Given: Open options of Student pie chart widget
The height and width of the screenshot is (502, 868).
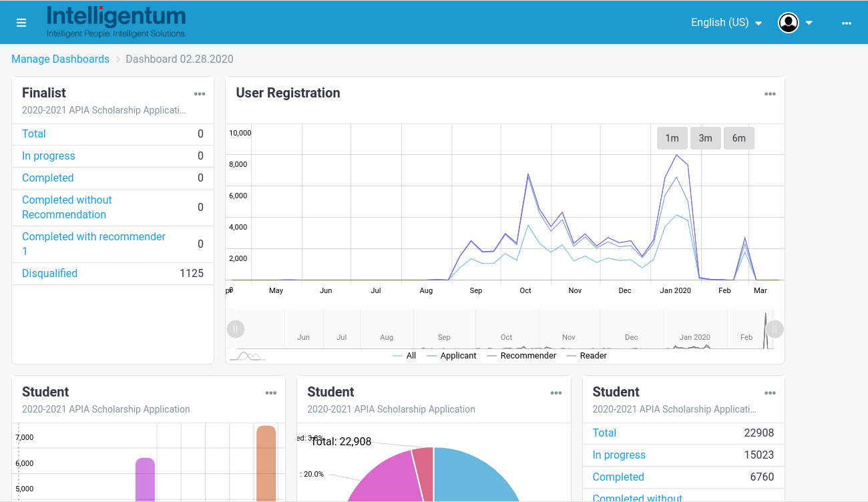Looking at the screenshot, I should coord(556,393).
